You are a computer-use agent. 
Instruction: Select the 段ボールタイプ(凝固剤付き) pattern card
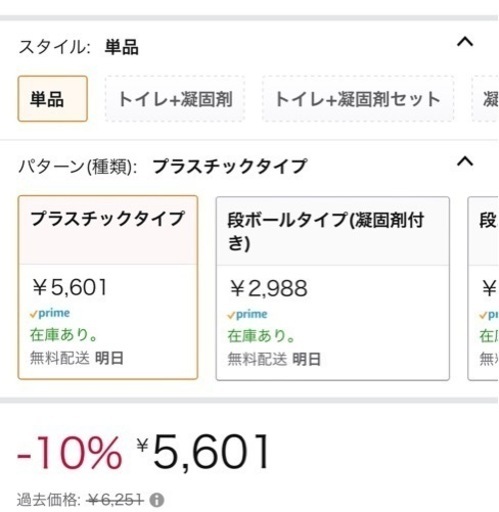point(333,288)
